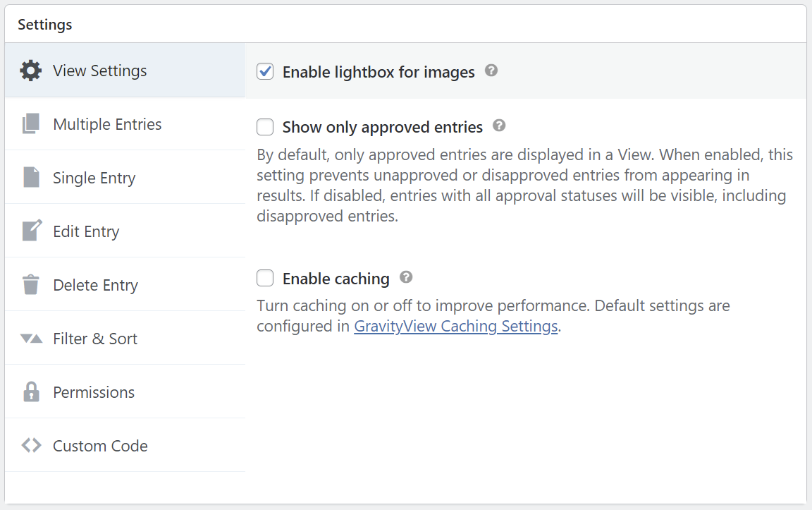The image size is (812, 510).
Task: Open the Single Entry tab
Action: point(94,178)
